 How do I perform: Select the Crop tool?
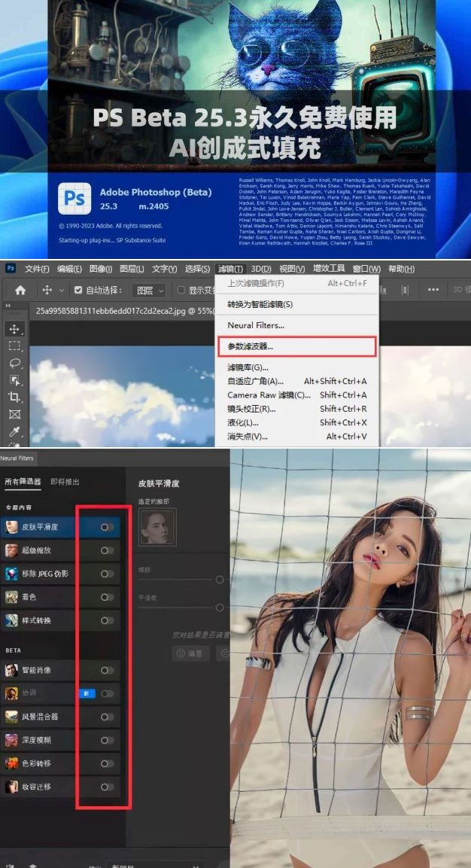coord(14,397)
